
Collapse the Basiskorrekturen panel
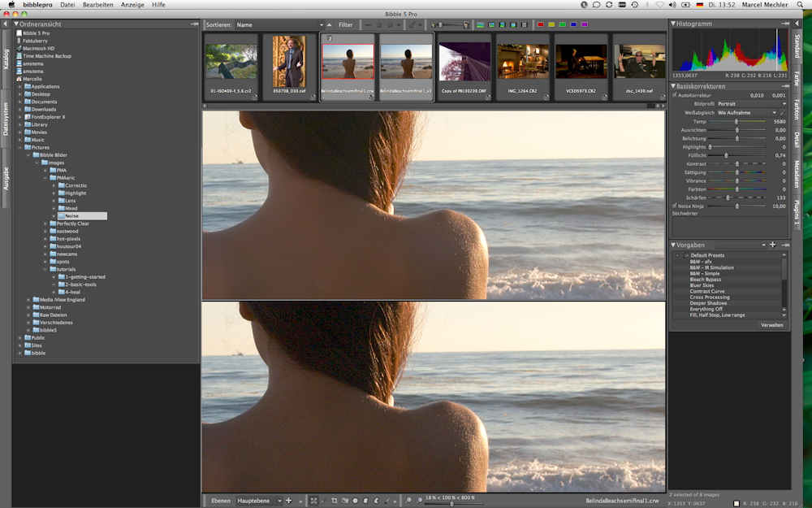(x=673, y=86)
